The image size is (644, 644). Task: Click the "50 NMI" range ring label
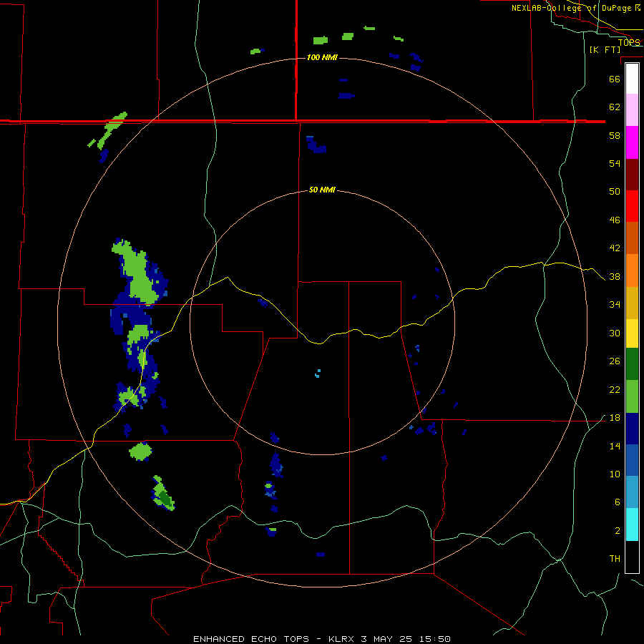322,190
